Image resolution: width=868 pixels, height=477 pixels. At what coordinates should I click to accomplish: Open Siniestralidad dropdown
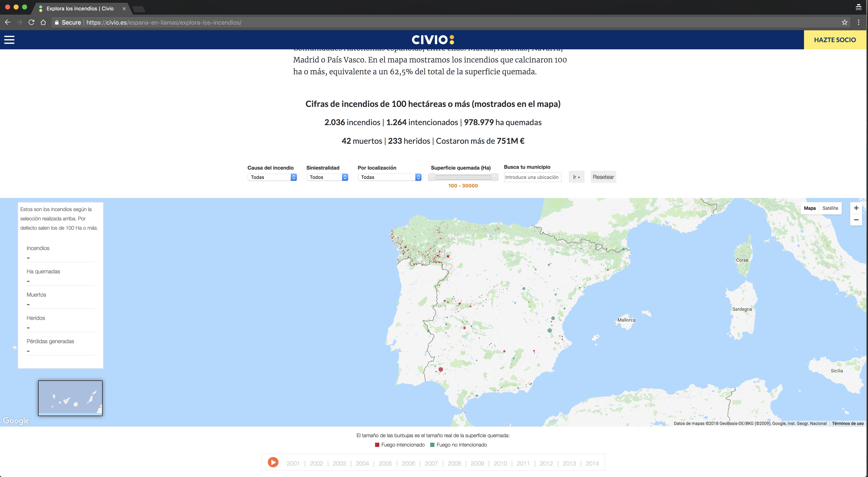pyautogui.click(x=327, y=177)
